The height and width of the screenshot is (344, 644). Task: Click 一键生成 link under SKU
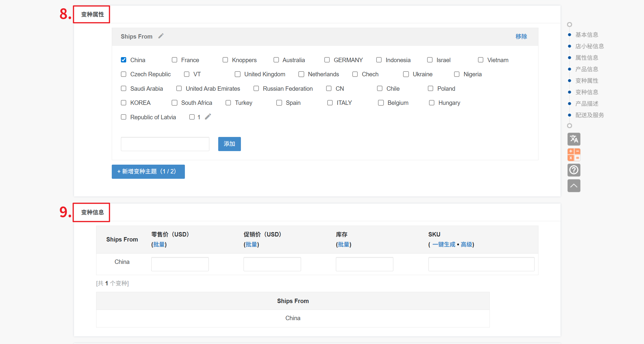point(443,244)
